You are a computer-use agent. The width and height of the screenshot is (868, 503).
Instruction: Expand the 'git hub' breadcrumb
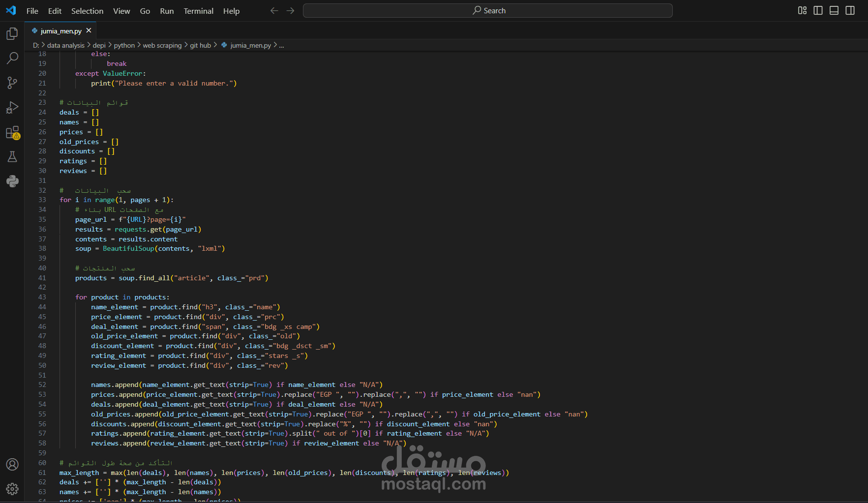[200, 45]
